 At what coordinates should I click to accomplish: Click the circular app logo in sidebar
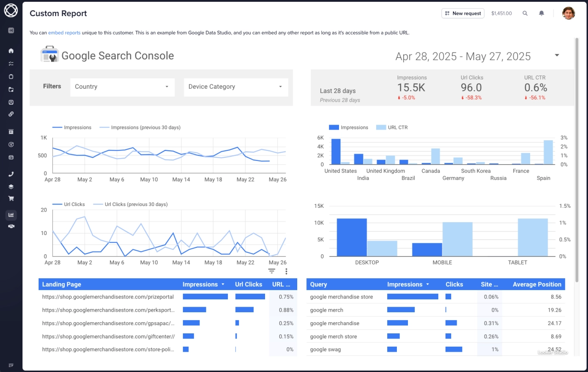(x=11, y=10)
